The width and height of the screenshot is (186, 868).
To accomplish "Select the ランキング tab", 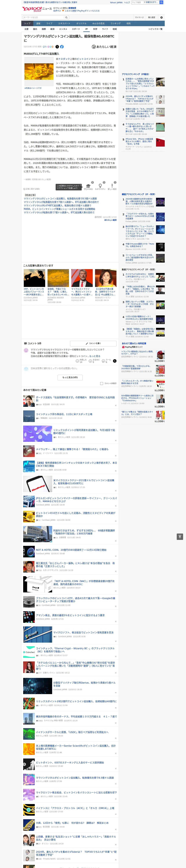I will (x=115, y=24).
